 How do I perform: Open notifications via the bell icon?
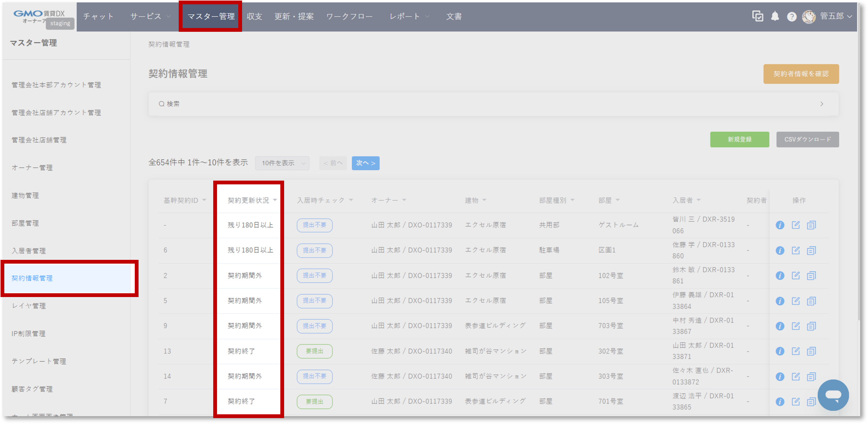pos(775,16)
